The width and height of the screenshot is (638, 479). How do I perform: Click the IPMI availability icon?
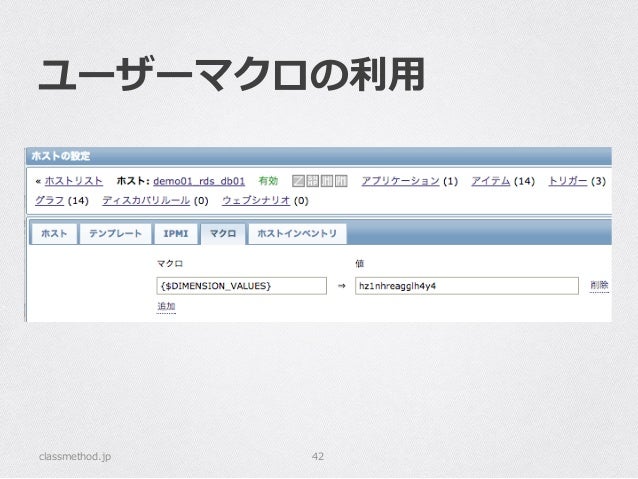tap(341, 181)
